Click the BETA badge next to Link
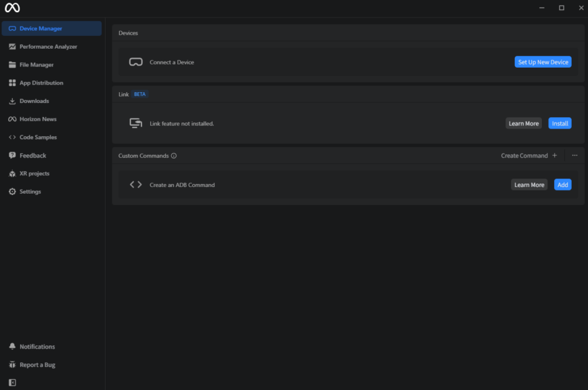 click(140, 94)
